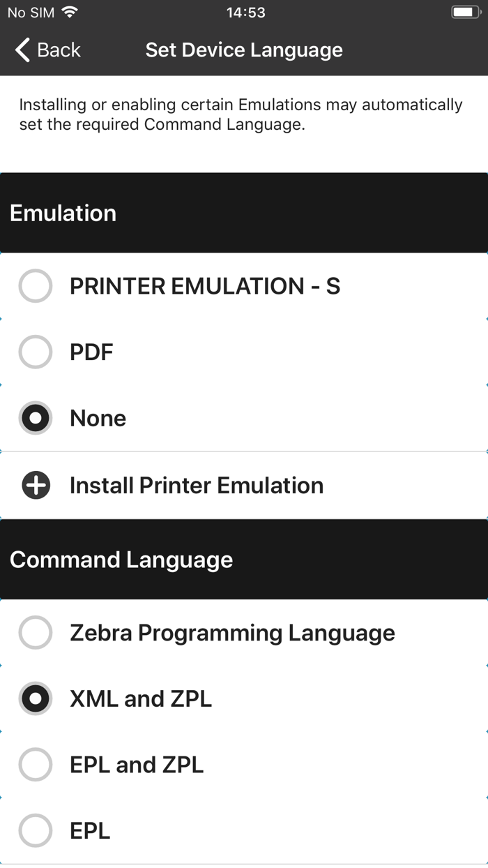Tap the instructional text about Emulations
Screen dimensions: 488x868
(x=241, y=114)
